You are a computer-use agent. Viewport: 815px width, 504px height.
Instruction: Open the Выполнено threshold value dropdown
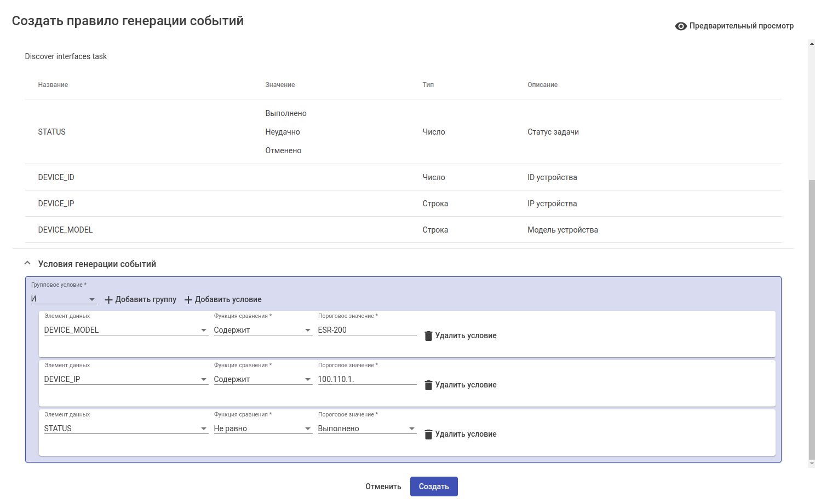coord(366,428)
